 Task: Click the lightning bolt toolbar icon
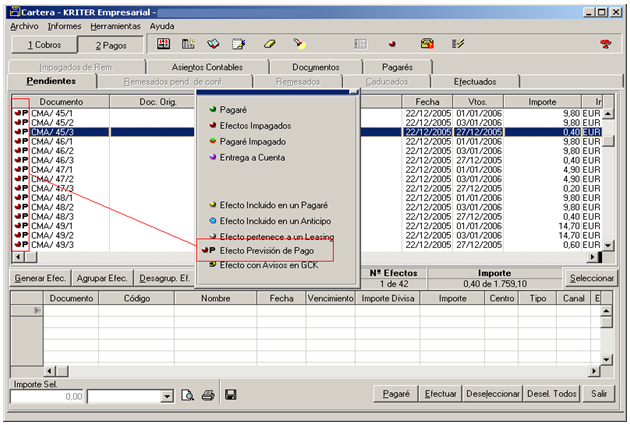[x=458, y=43]
